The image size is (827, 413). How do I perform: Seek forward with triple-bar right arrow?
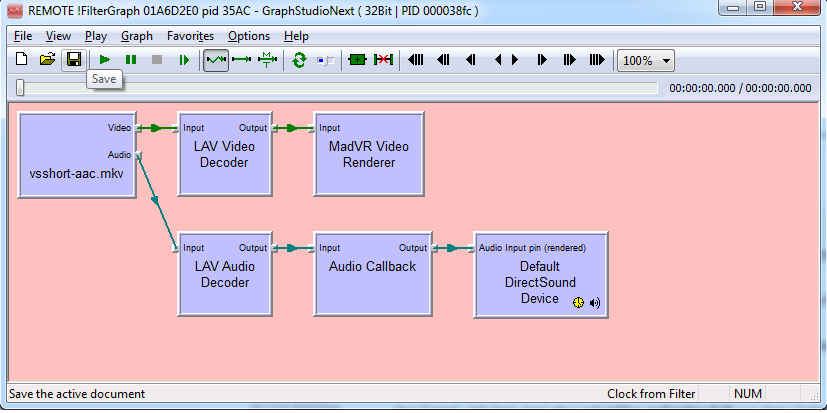point(597,60)
